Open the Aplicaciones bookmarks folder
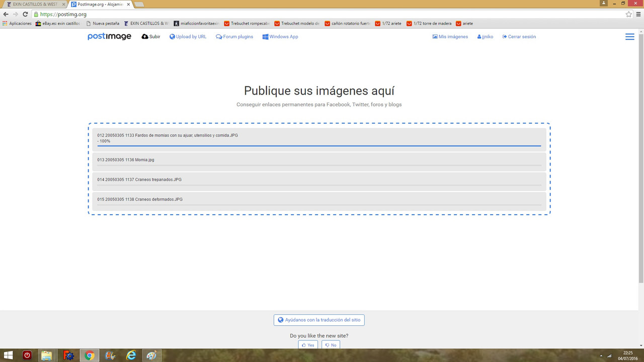The width and height of the screenshot is (644, 362). [17, 23]
